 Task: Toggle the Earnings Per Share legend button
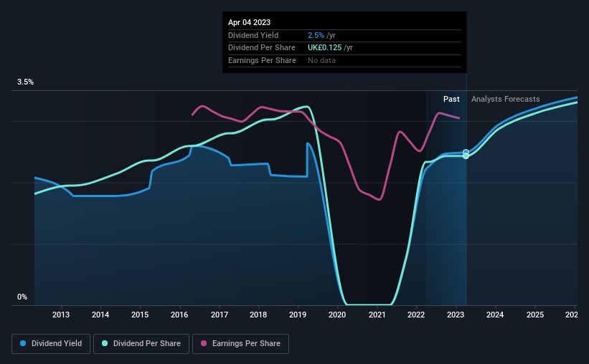coord(240,344)
